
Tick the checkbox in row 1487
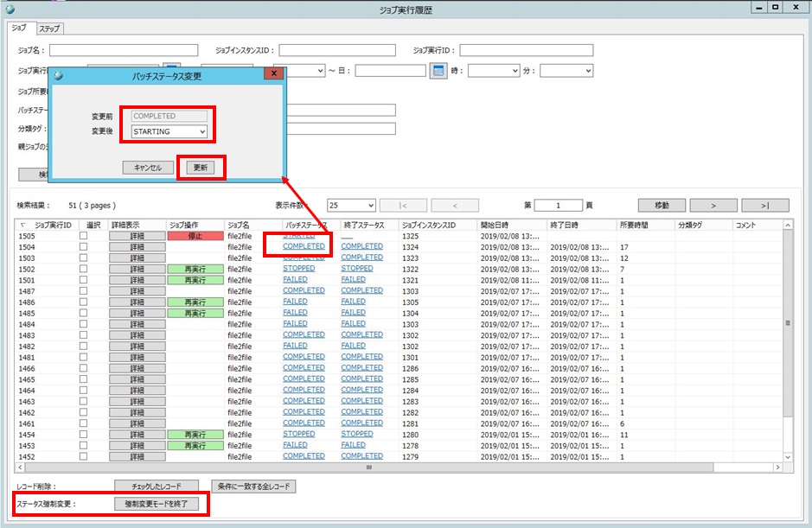(x=83, y=290)
